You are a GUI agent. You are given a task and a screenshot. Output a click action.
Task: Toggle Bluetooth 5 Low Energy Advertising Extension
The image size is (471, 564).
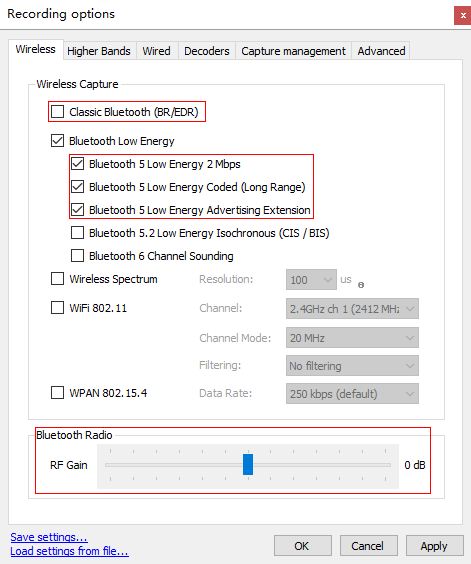77,210
